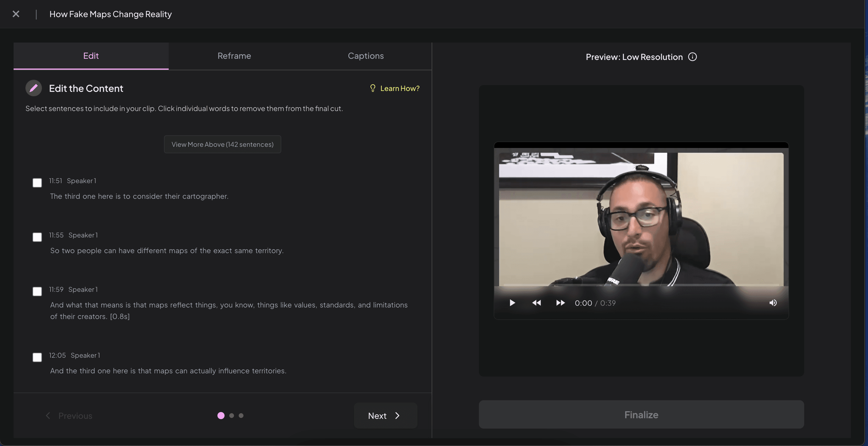Select the 11:59 maps reflect sentence checkbox

[x=37, y=292]
